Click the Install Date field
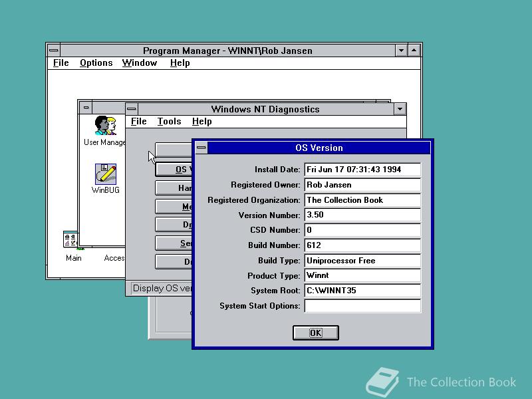The width and height of the screenshot is (532, 399). point(362,170)
